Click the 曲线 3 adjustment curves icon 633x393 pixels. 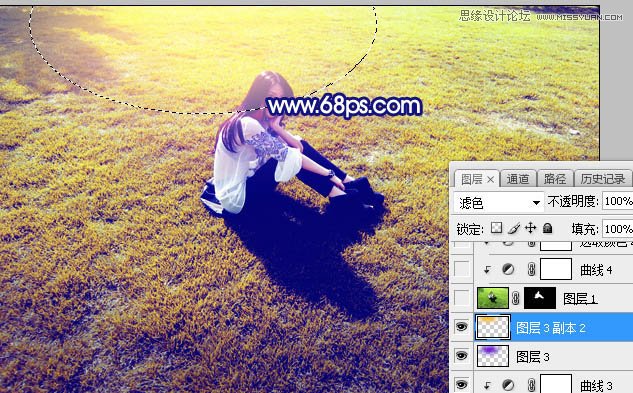pyautogui.click(x=508, y=385)
